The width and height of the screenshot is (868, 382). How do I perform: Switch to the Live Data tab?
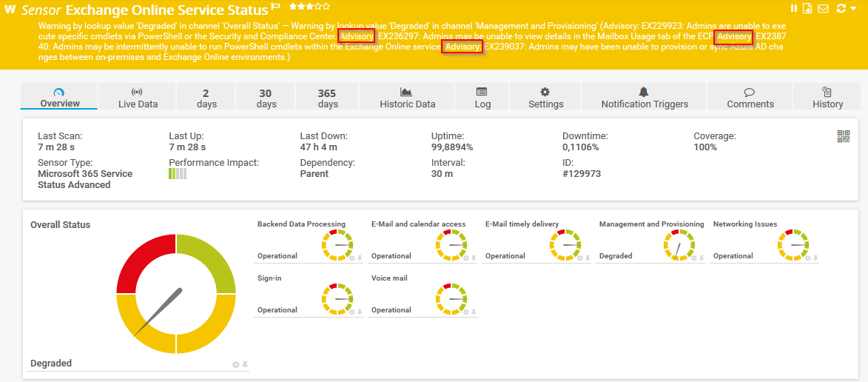pos(138,97)
